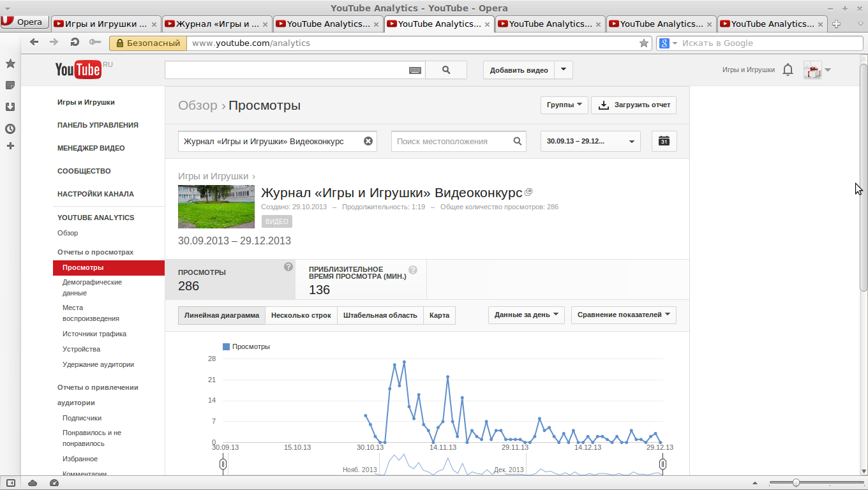Viewport: 868px width, 490px height.
Task: Open the Данные за день dropdown
Action: 526,315
